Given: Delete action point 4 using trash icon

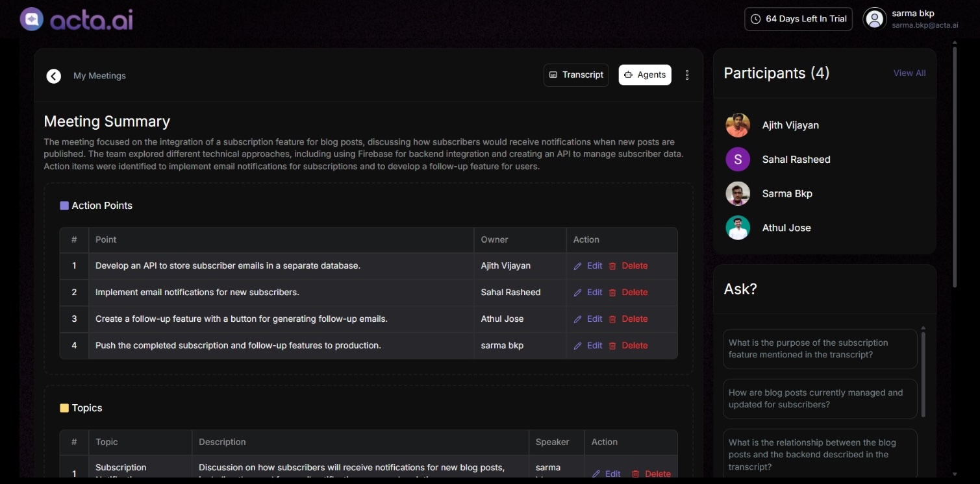Looking at the screenshot, I should tap(612, 346).
